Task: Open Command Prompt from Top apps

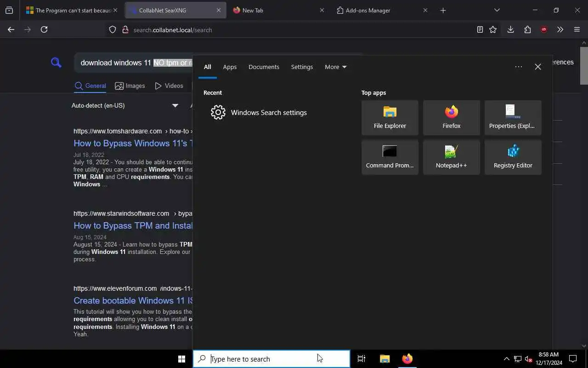Action: 390,157
